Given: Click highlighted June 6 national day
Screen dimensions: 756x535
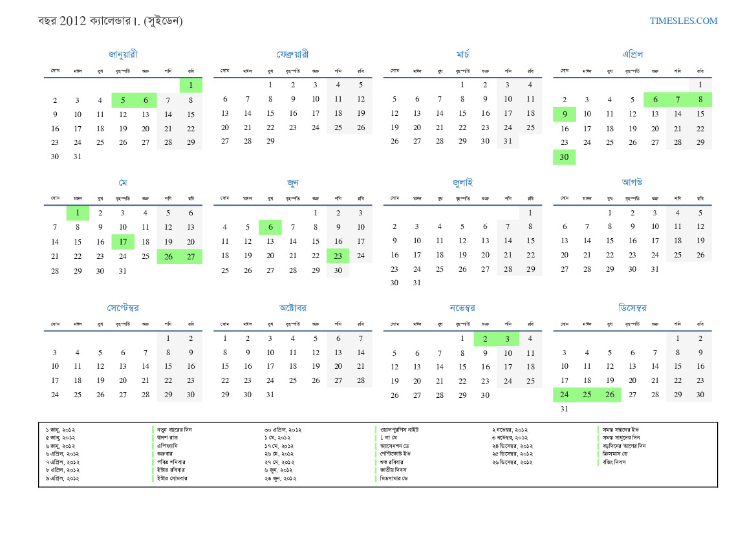Looking at the screenshot, I should pyautogui.click(x=270, y=227).
